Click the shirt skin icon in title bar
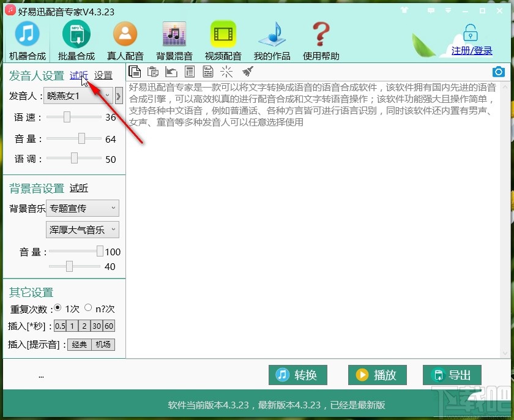The height and width of the screenshot is (420, 514). pyautogui.click(x=404, y=10)
